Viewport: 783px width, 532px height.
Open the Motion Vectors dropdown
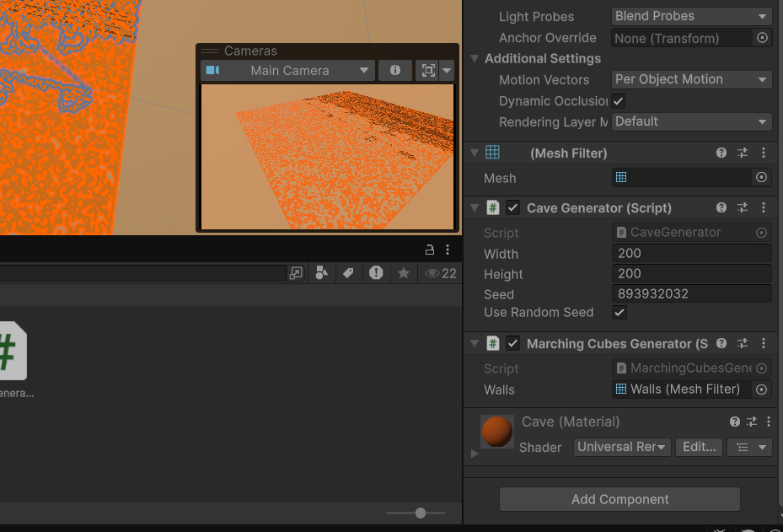(x=691, y=79)
